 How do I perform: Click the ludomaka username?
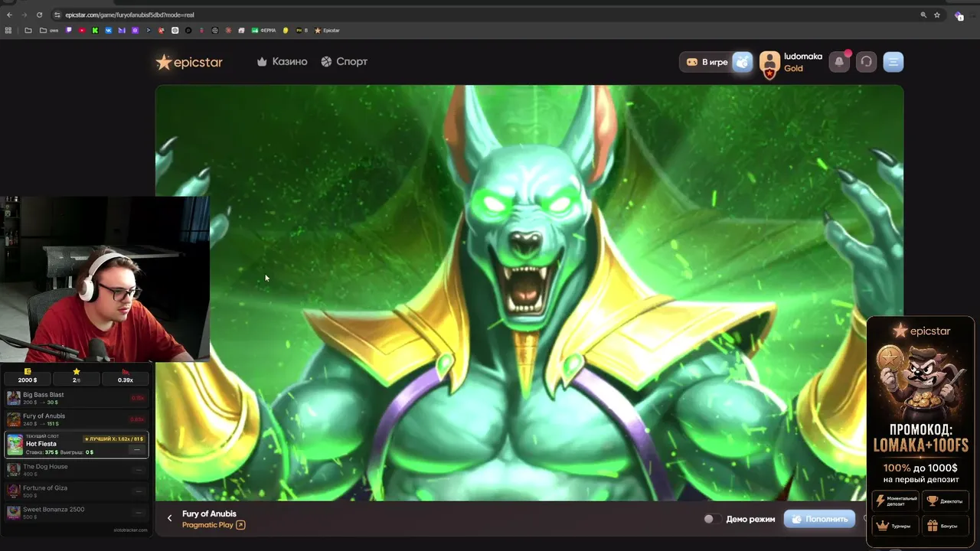click(x=803, y=57)
